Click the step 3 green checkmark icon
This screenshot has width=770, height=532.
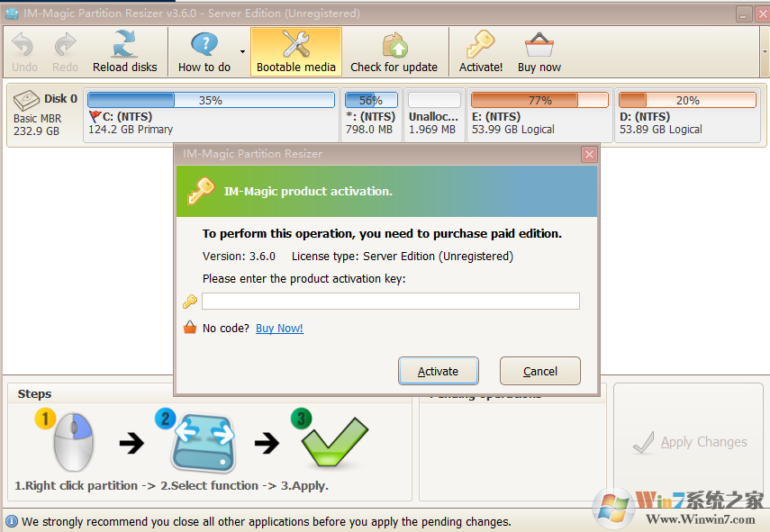click(334, 441)
